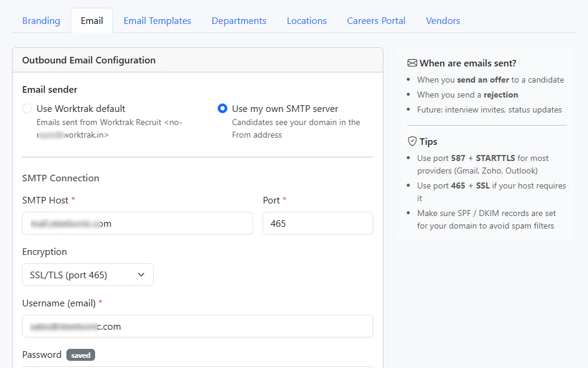
Task: Switch to the Branding tab
Action: pyautogui.click(x=41, y=20)
